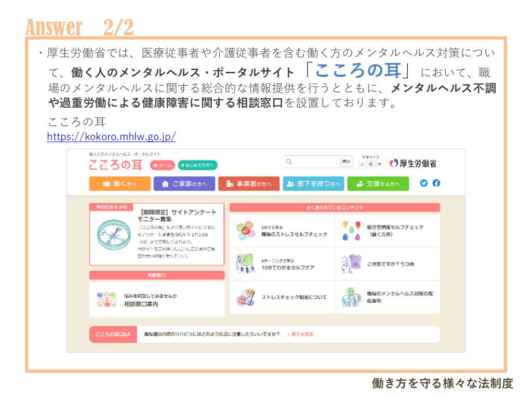Select the purple ご家族の方へ tab

[x=184, y=184]
